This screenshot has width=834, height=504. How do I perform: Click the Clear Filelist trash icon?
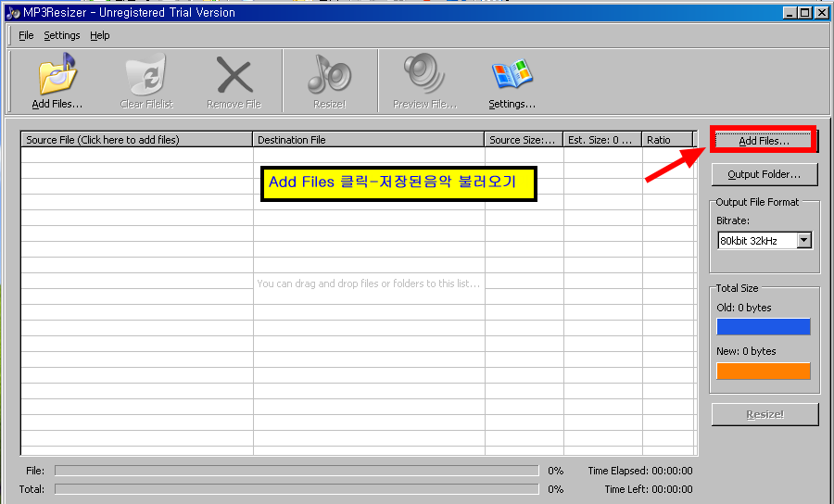[x=145, y=74]
